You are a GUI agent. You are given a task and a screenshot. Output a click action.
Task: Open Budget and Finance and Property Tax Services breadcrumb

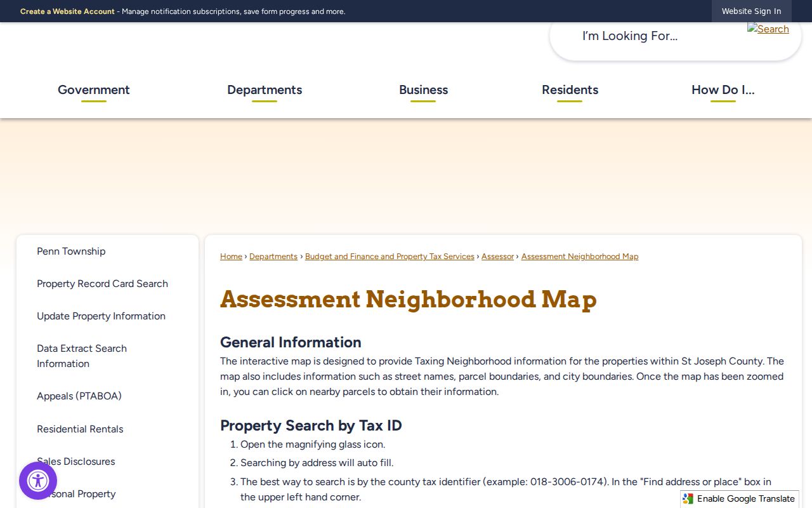[x=390, y=257]
